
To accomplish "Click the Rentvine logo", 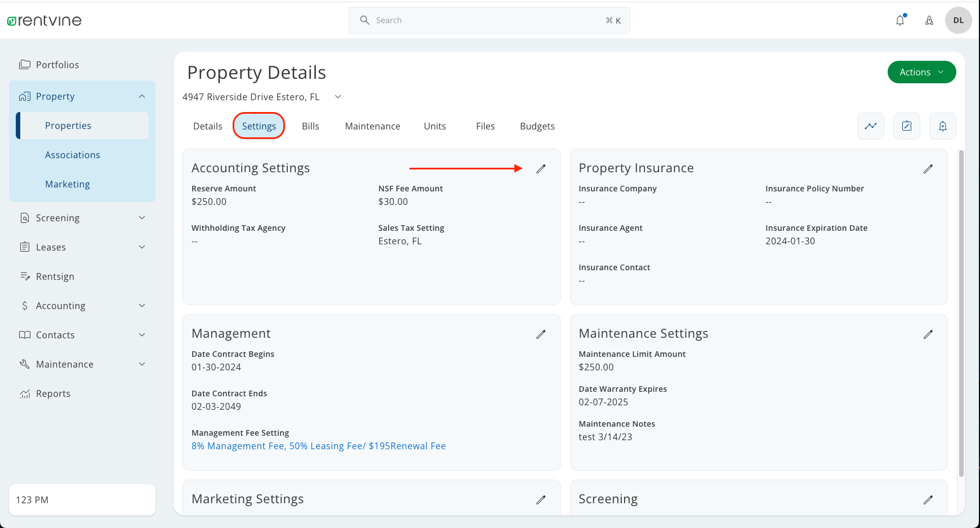I will [x=44, y=20].
